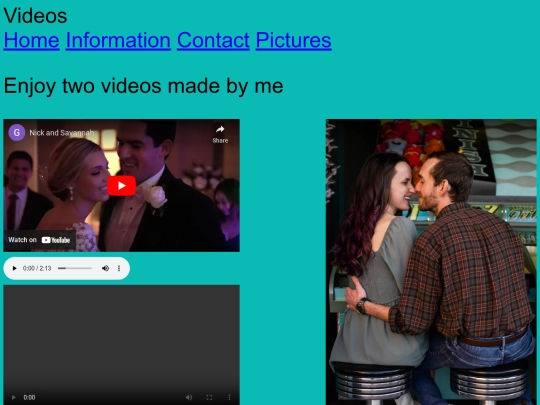Mute the audio player volume icon
The height and width of the screenshot is (405, 540).
click(x=105, y=268)
